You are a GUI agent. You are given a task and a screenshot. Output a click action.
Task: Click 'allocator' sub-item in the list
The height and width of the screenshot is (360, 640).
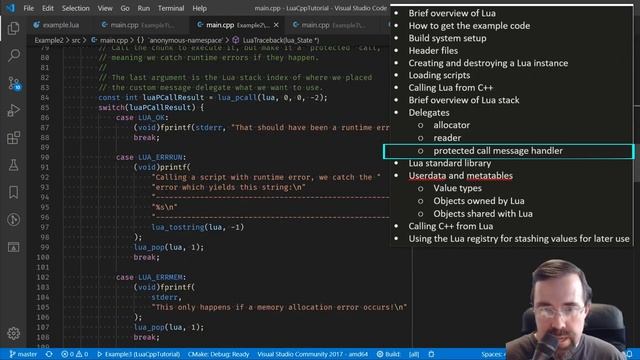tap(451, 125)
